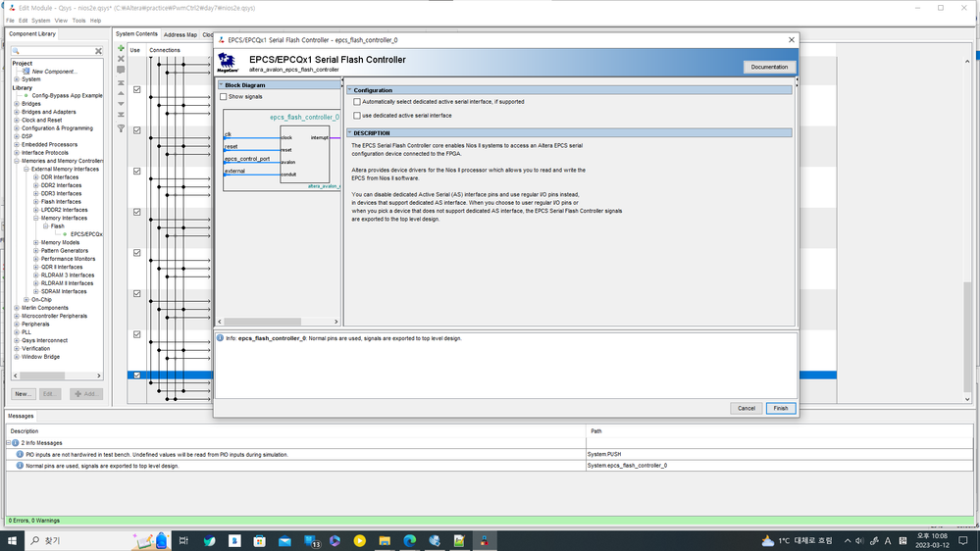The image size is (980, 551).
Task: Check use dedicated active serial interface
Action: tap(357, 116)
